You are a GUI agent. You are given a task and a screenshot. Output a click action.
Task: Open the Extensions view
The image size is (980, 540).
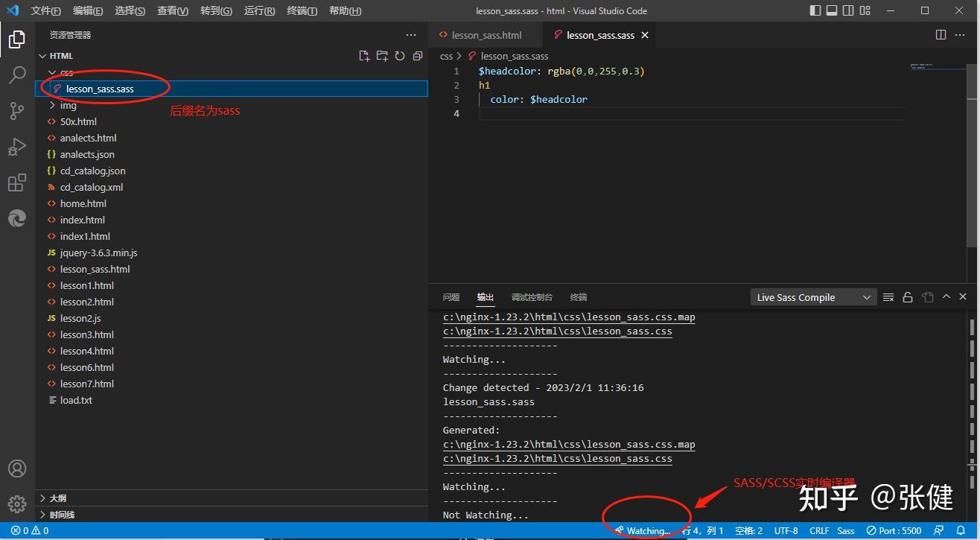(16, 182)
